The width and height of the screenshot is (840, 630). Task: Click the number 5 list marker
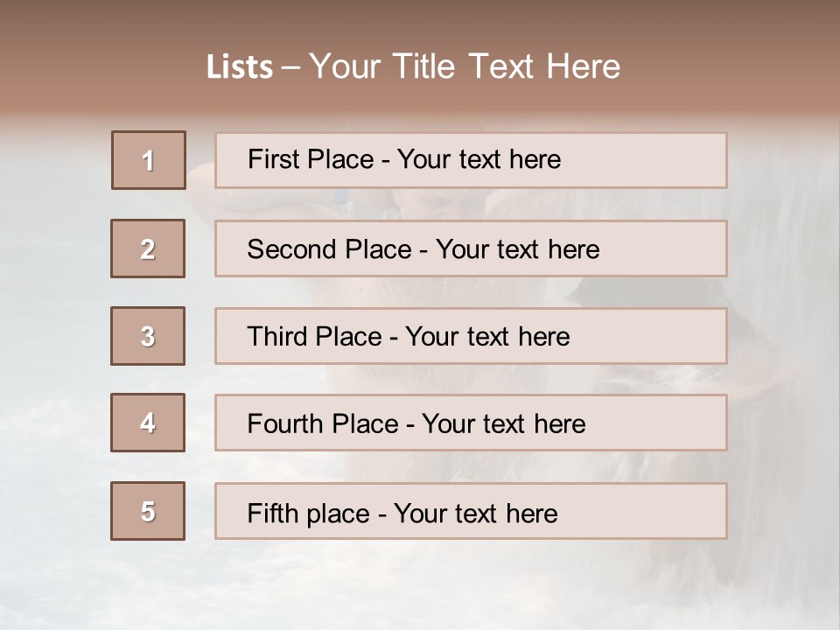[148, 511]
